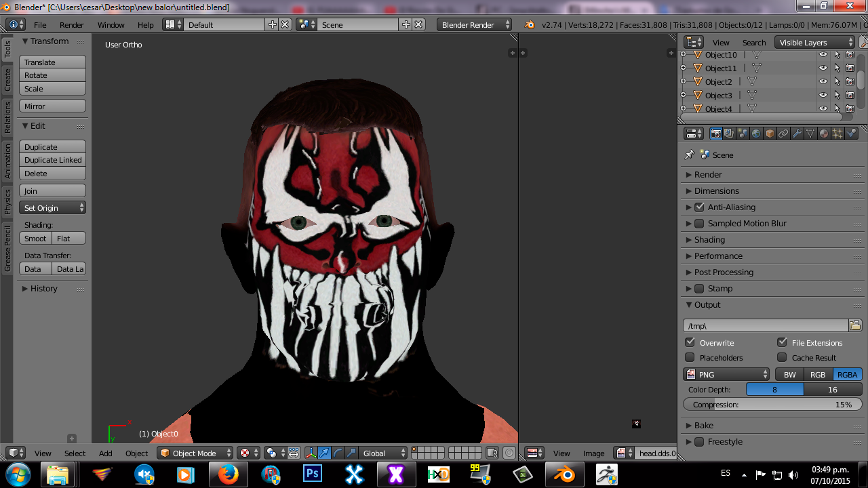Select the scale manipulator icon
The height and width of the screenshot is (488, 868).
click(x=351, y=453)
